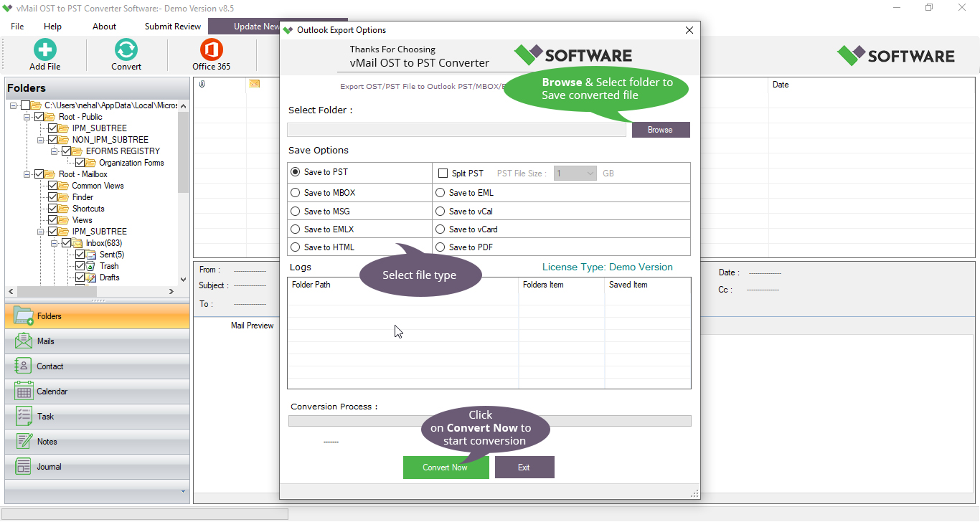Open the About menu

pos(104,27)
